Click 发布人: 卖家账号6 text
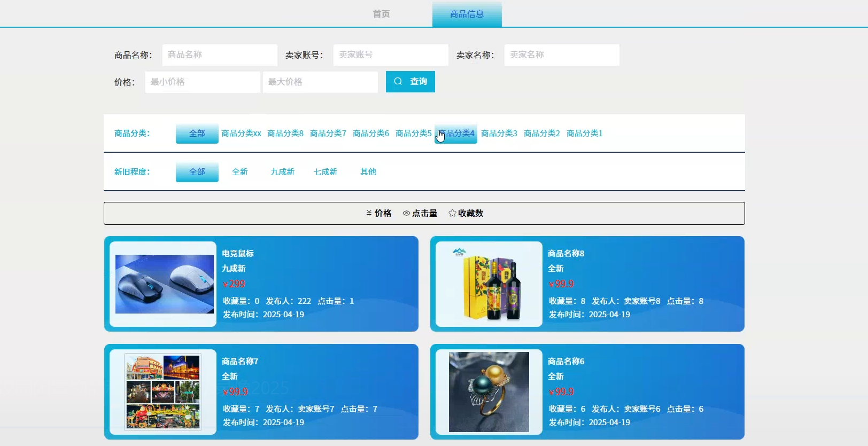Viewport: 868px width, 446px height. pos(626,409)
